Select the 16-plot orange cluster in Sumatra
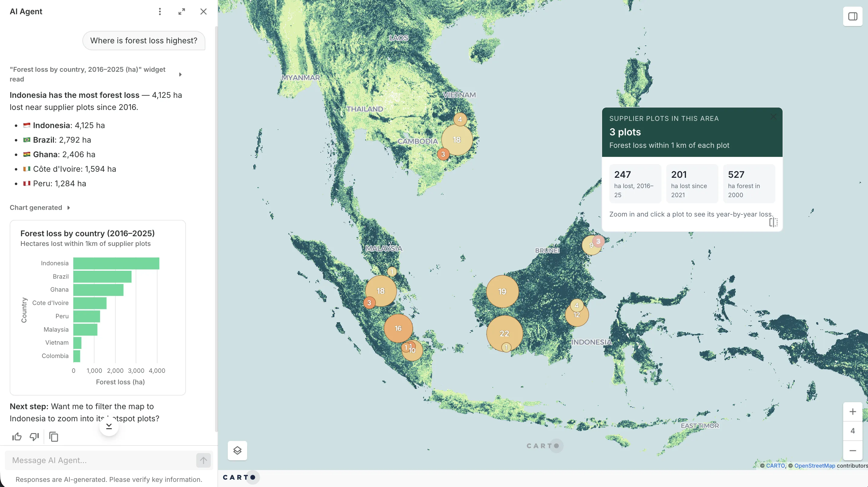The width and height of the screenshot is (868, 487). click(398, 328)
